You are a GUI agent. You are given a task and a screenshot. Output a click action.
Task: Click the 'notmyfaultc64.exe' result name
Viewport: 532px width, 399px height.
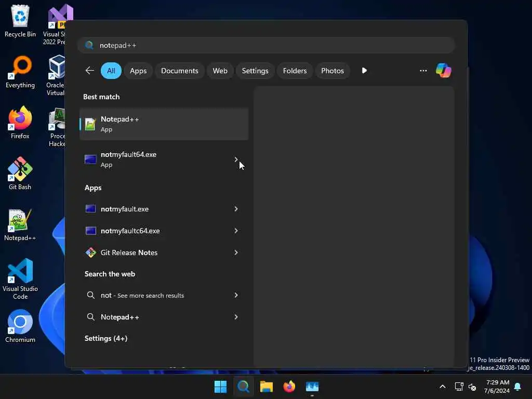pyautogui.click(x=130, y=231)
